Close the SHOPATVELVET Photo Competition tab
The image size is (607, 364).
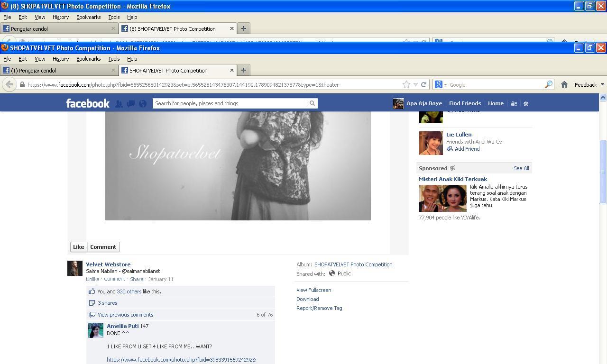[x=231, y=70]
